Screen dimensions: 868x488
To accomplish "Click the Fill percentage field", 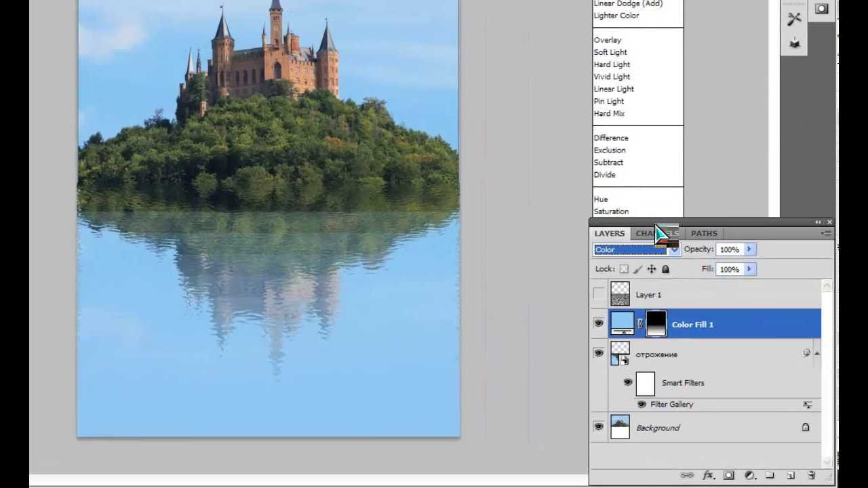I will tap(729, 269).
